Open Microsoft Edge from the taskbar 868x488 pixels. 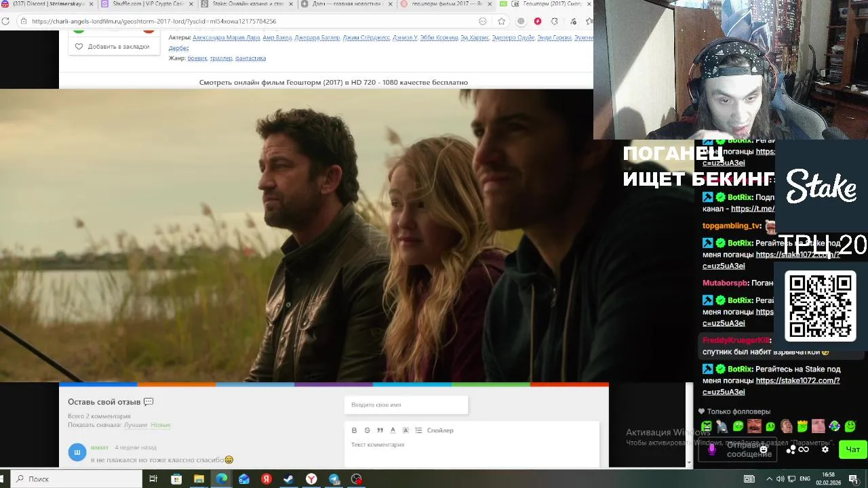point(221,479)
